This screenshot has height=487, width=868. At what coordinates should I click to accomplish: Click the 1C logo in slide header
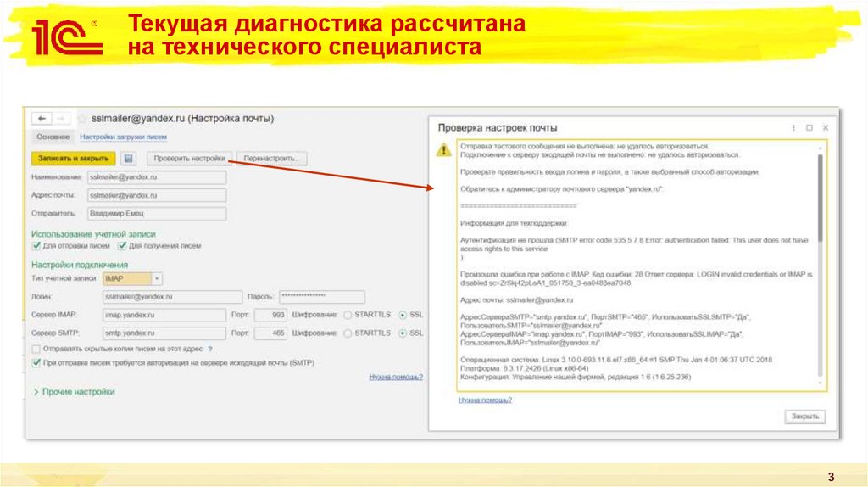[x=67, y=37]
